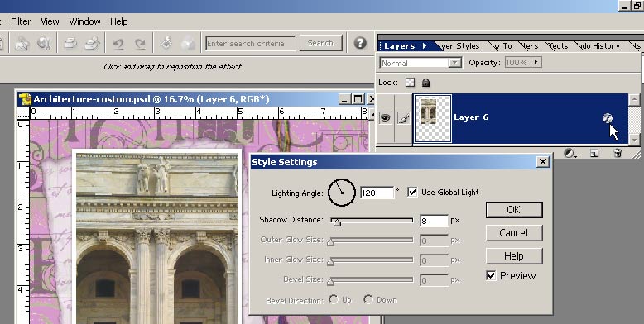Image resolution: width=644 pixels, height=324 pixels.
Task: Click the Inner Glow Size slider
Action: click(372, 260)
